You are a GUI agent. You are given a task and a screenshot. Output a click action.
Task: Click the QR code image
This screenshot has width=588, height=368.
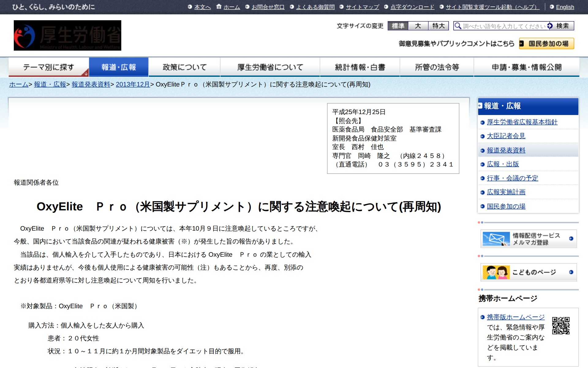coord(561,325)
